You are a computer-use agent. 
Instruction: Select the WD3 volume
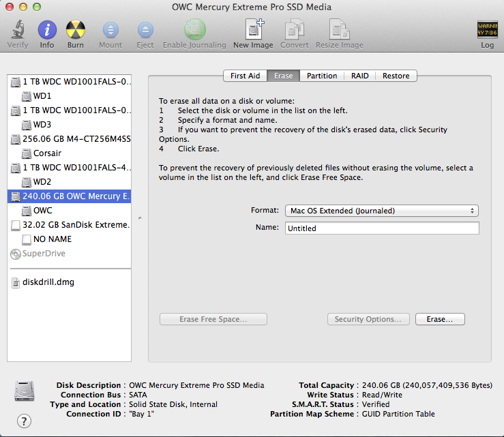(x=69, y=125)
